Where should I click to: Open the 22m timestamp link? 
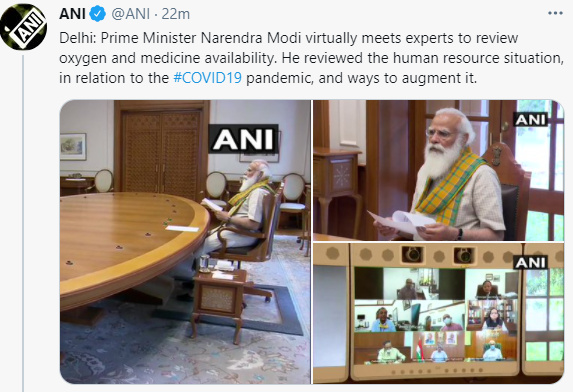pos(175,14)
